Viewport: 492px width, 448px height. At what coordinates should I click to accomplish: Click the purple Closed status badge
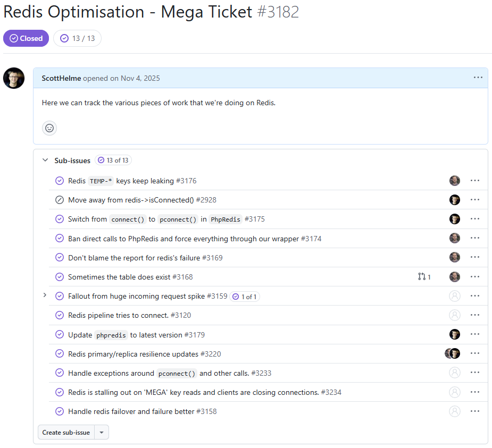(26, 38)
